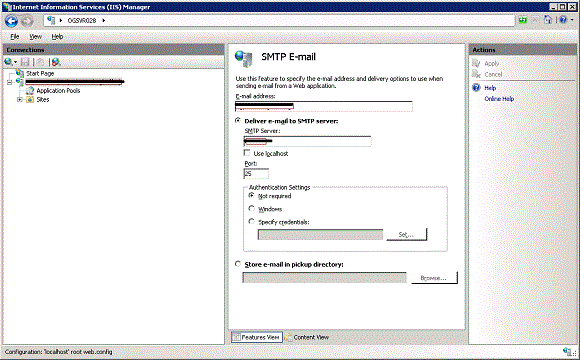Select Windows authentication option
580x360 pixels.
click(x=252, y=208)
